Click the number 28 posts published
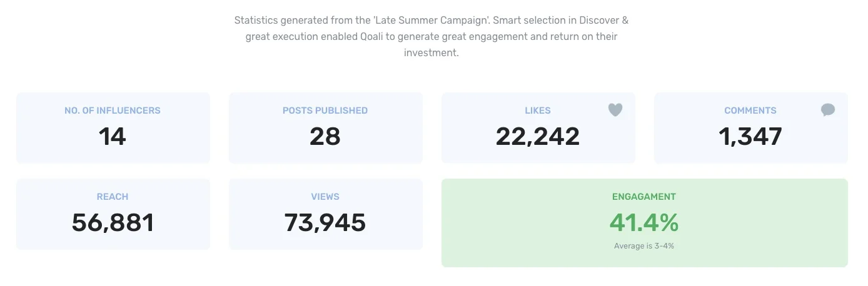 tap(325, 136)
